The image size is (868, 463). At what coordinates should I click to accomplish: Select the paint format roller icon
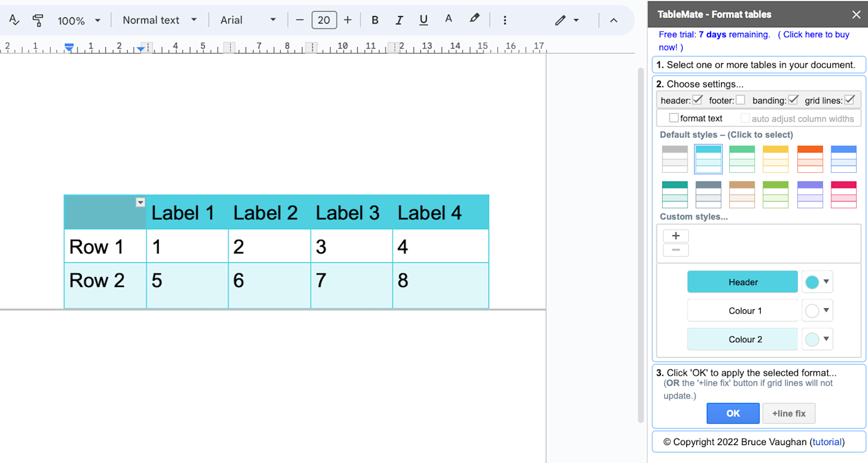[38, 20]
